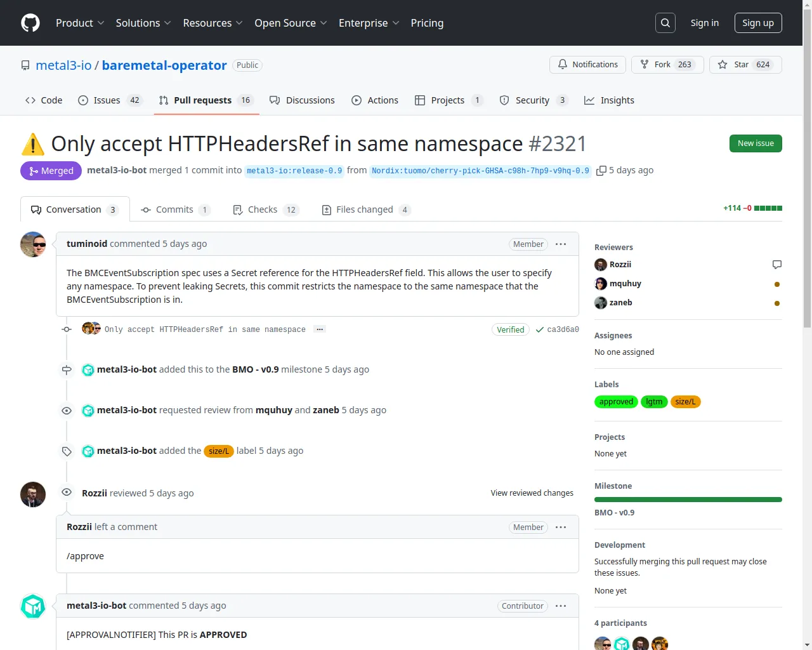Screen dimensions: 812x650
Task: Open the Issues tab
Action: (110, 100)
